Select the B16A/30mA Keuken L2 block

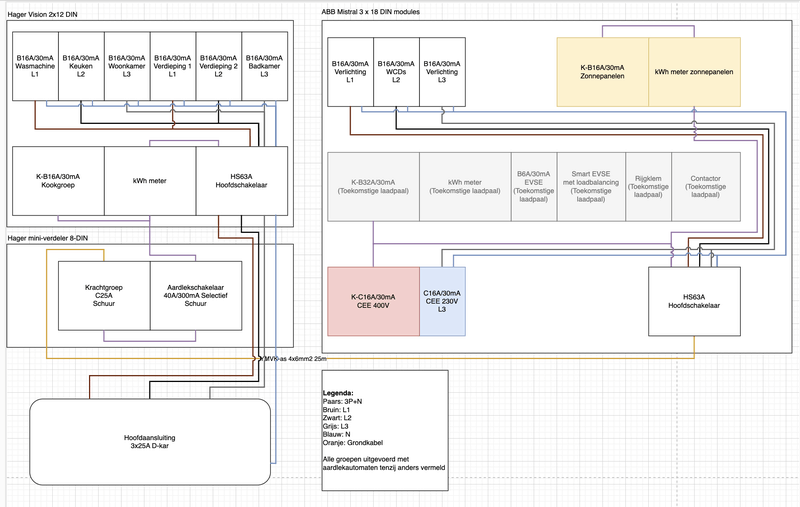pos(81,66)
